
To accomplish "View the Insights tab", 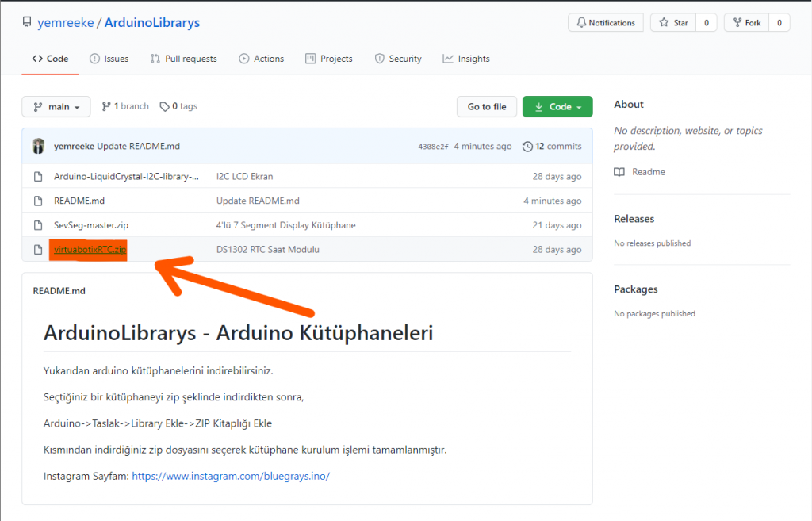I will pos(466,59).
